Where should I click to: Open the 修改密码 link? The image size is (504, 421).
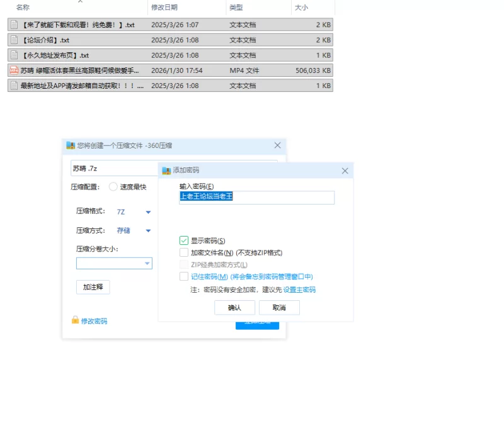(x=94, y=321)
